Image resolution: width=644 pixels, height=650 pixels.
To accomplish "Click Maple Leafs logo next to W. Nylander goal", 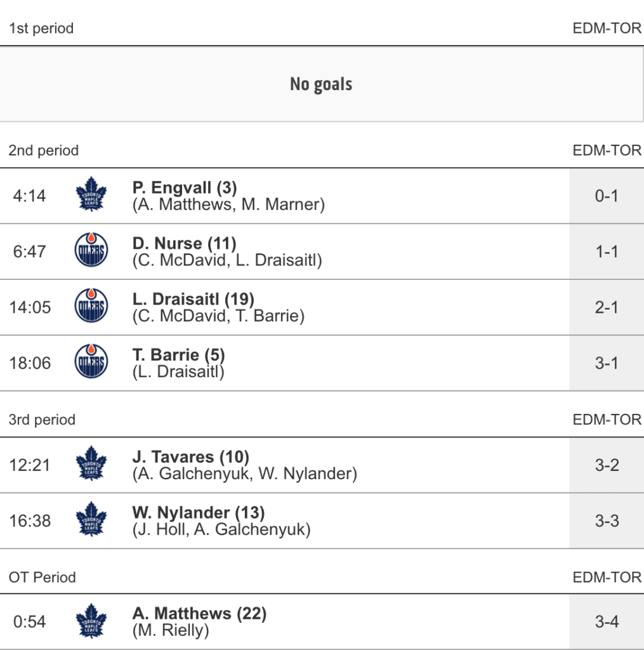I will click(x=91, y=521).
